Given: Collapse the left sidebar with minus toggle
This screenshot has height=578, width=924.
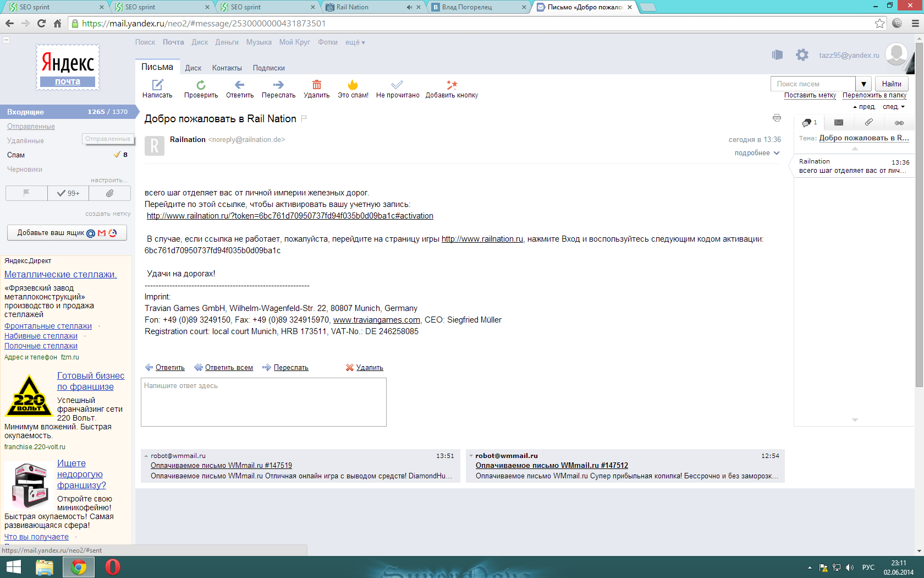Looking at the screenshot, I should 7,40.
